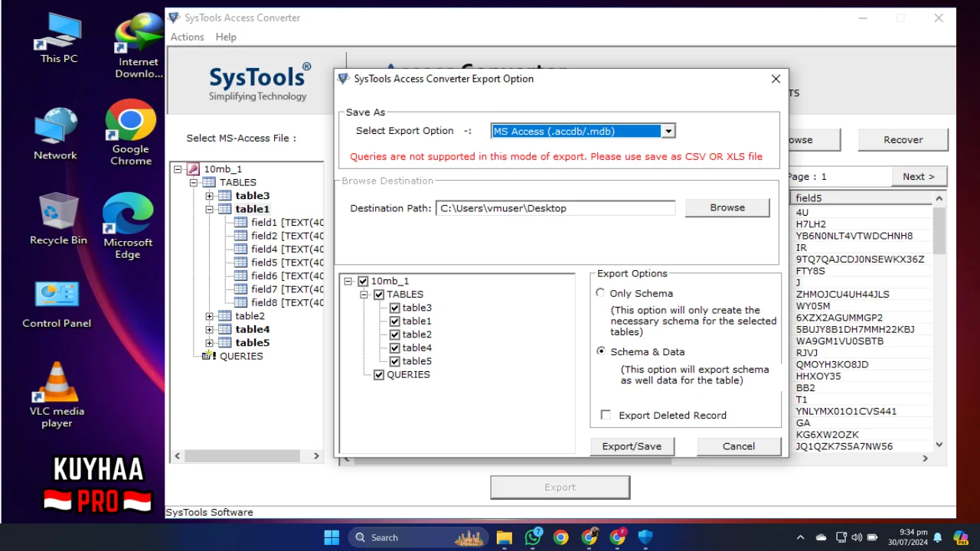Cancel the export options dialog
This screenshot has height=551, width=980.
[739, 446]
